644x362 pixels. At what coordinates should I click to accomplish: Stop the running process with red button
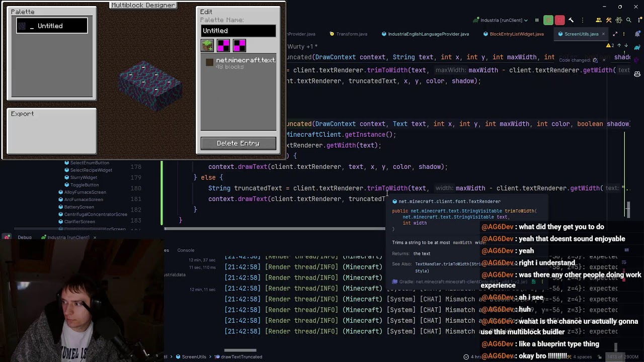(x=559, y=20)
